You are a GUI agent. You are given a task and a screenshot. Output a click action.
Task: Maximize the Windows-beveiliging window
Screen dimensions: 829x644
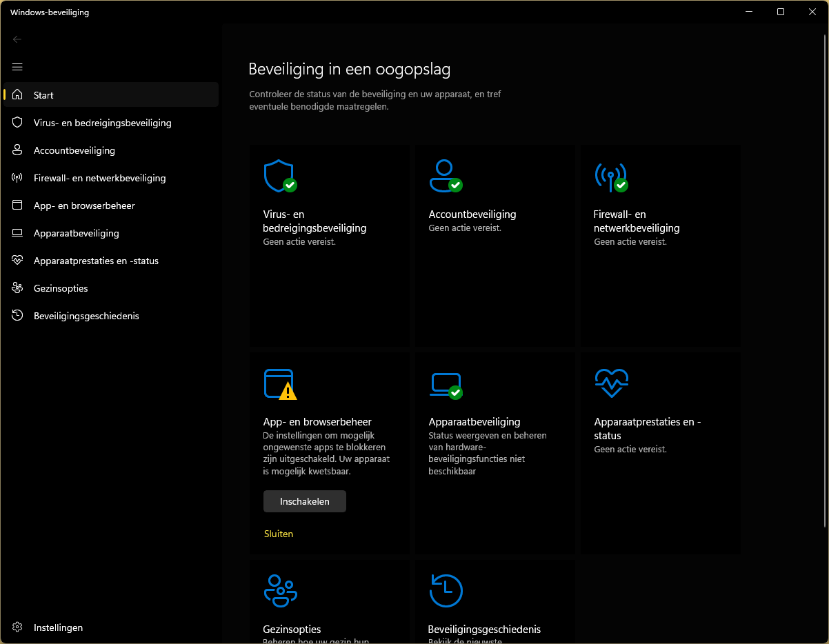pos(781,12)
